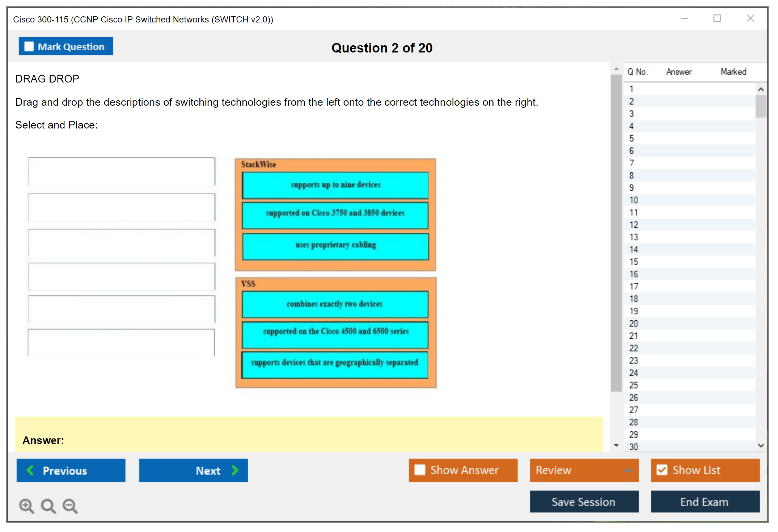Select 'combines exactly two devices' tile
This screenshot has width=778, height=532.
[335, 304]
